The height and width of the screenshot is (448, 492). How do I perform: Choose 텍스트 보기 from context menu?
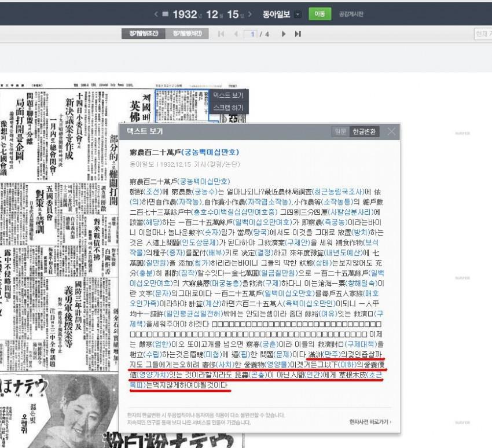point(228,96)
